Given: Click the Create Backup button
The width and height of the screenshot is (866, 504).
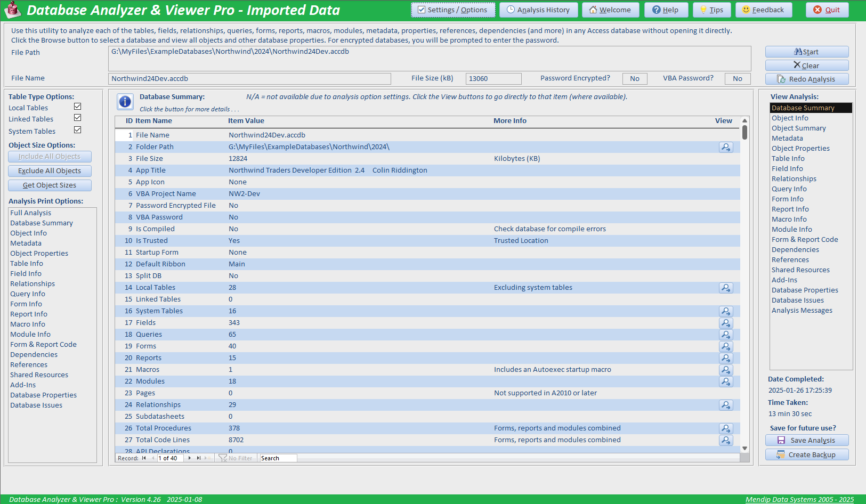Looking at the screenshot, I should pos(807,455).
